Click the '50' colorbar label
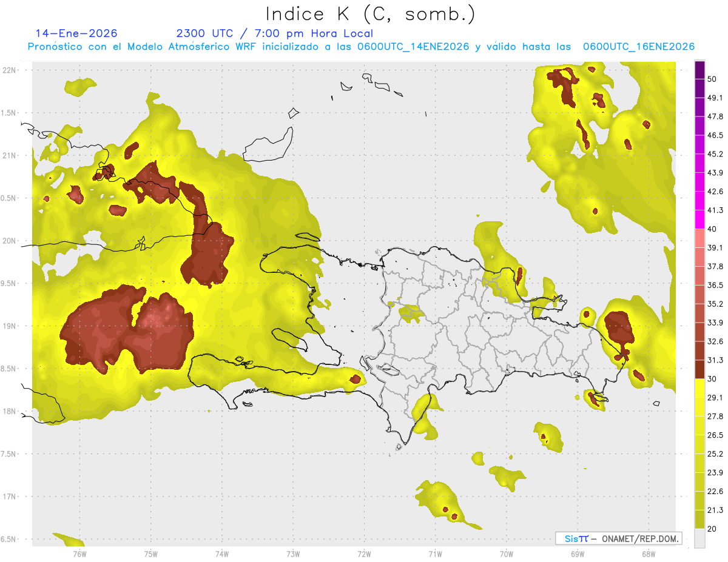Viewport: 728px width, 562px height. (x=712, y=79)
